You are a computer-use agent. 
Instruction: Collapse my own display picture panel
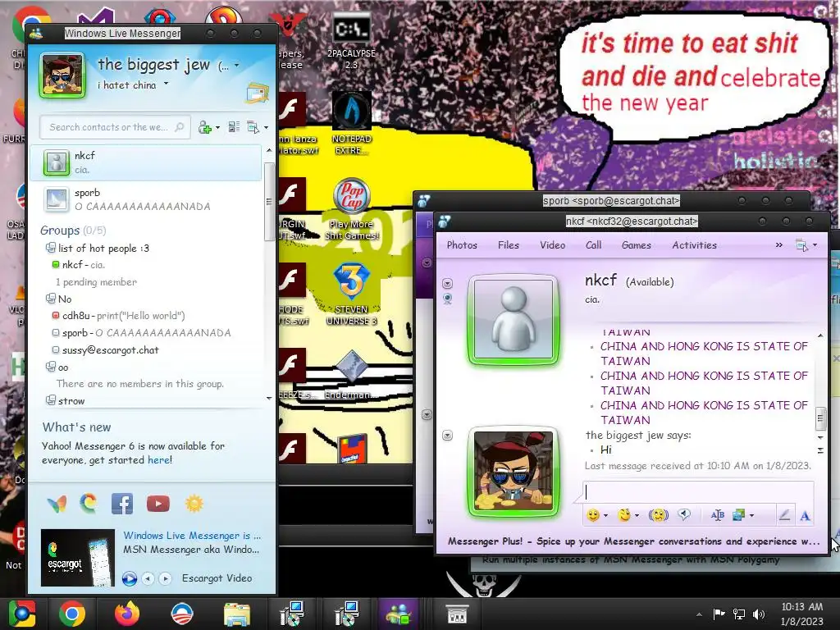(447, 436)
